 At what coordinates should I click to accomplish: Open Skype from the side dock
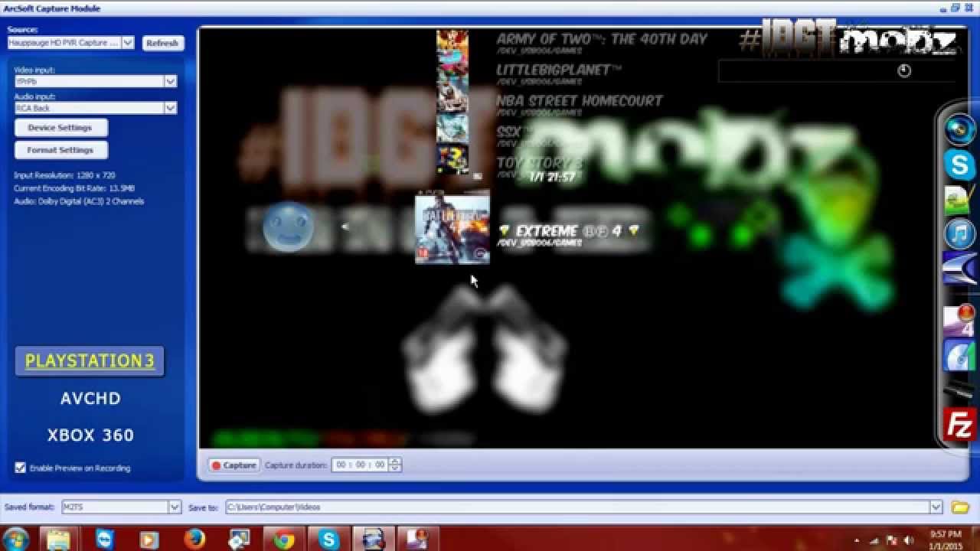[x=959, y=165]
